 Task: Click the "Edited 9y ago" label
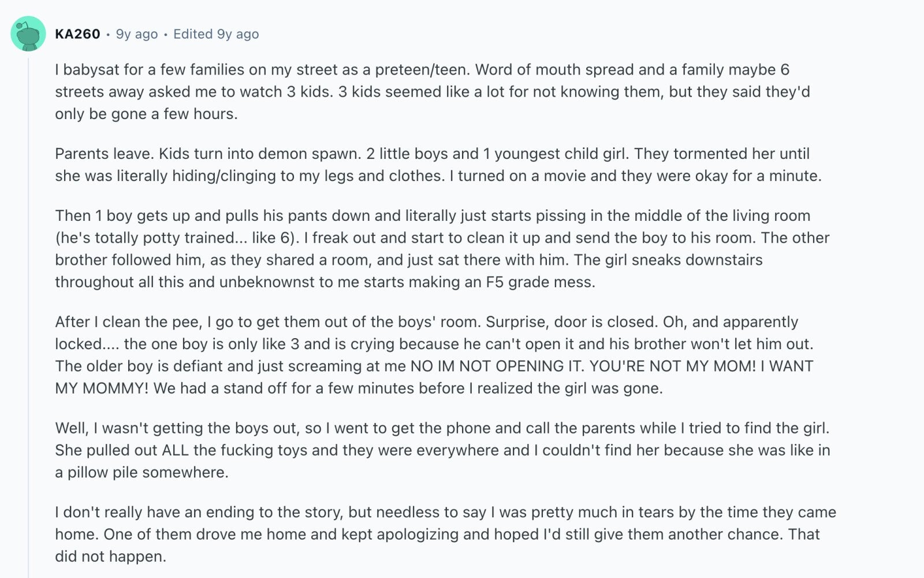[x=216, y=34]
